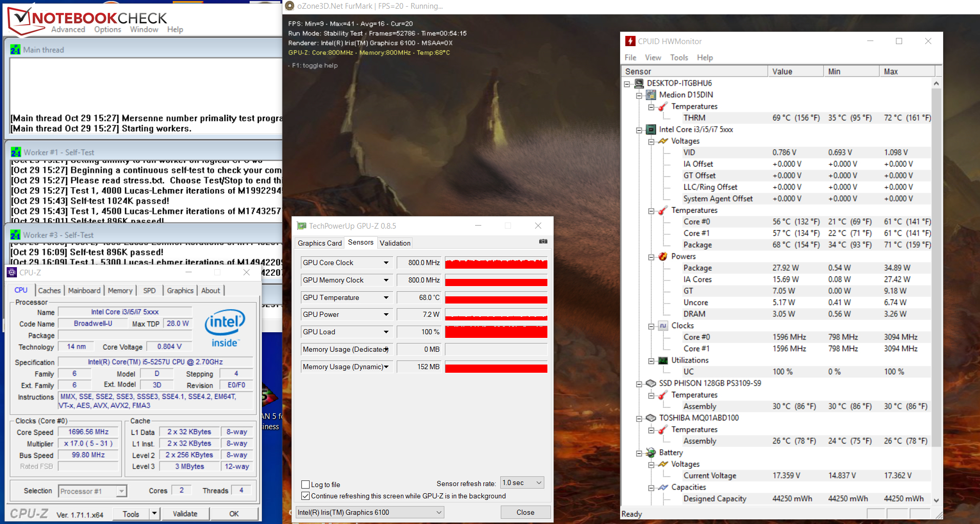The height and width of the screenshot is (524, 980).
Task: Click the Intel Core i3/i5/i7 processor icon
Action: click(651, 130)
